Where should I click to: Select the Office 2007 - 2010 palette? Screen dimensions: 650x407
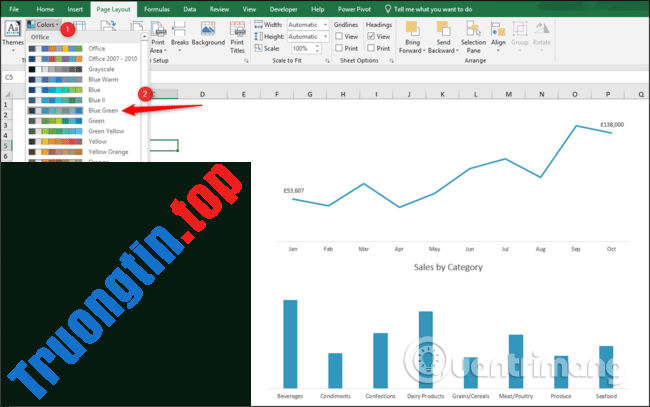click(83, 59)
